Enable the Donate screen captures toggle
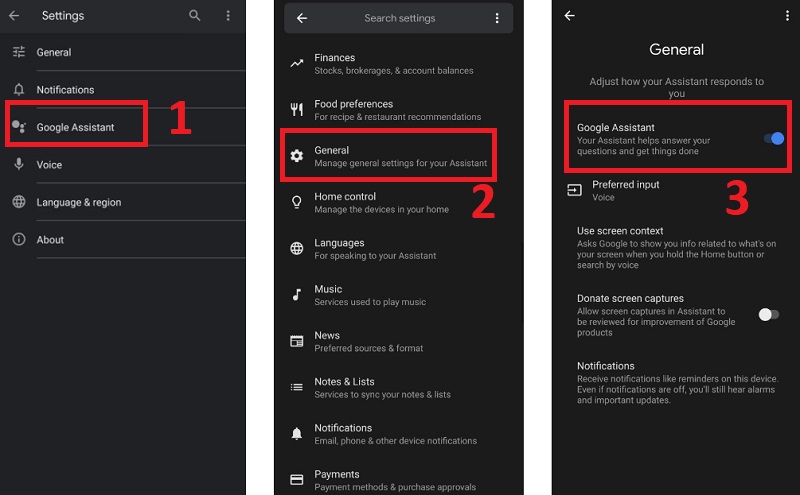The width and height of the screenshot is (800, 495). (767, 314)
